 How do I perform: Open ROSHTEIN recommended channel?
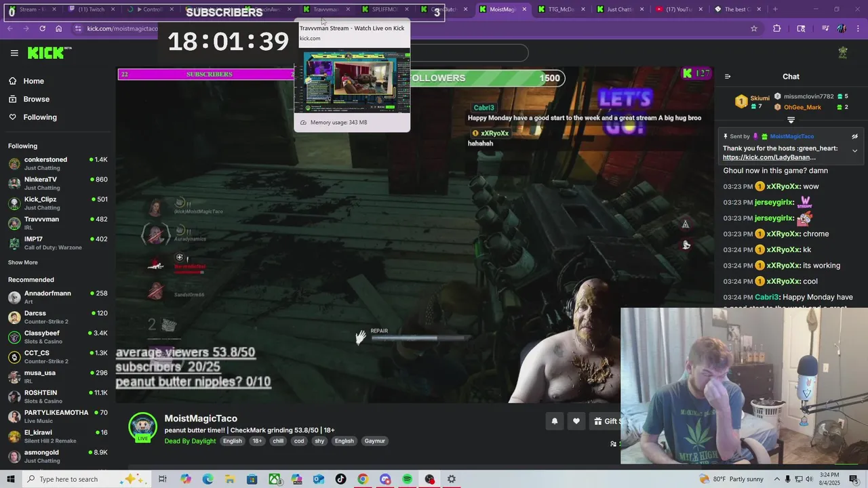click(58, 396)
